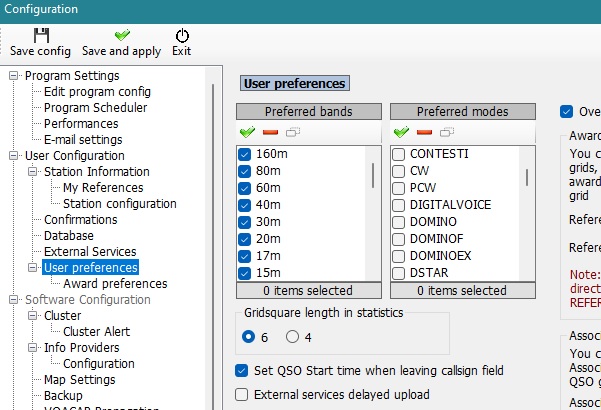The width and height of the screenshot is (601, 410).
Task: Collapse the Station Information tree node
Action: click(33, 171)
